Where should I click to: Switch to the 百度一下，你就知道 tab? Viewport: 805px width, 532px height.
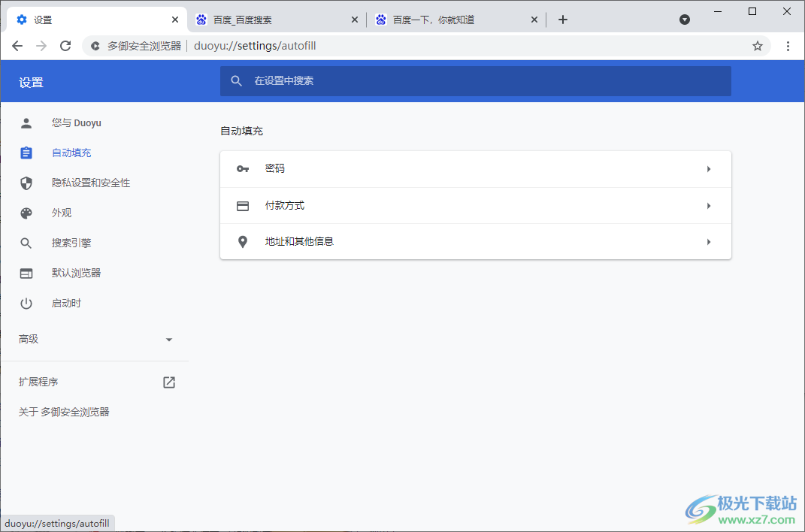(457, 20)
